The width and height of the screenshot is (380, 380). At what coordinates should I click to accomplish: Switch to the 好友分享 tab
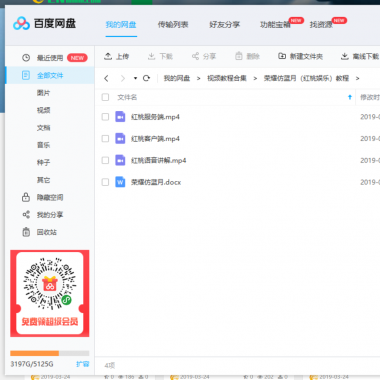[225, 24]
